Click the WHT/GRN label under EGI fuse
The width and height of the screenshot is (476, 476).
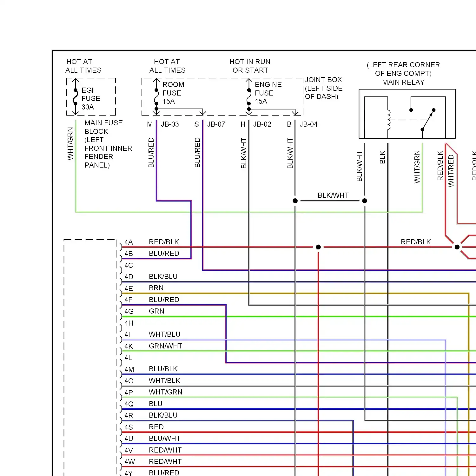70,144
